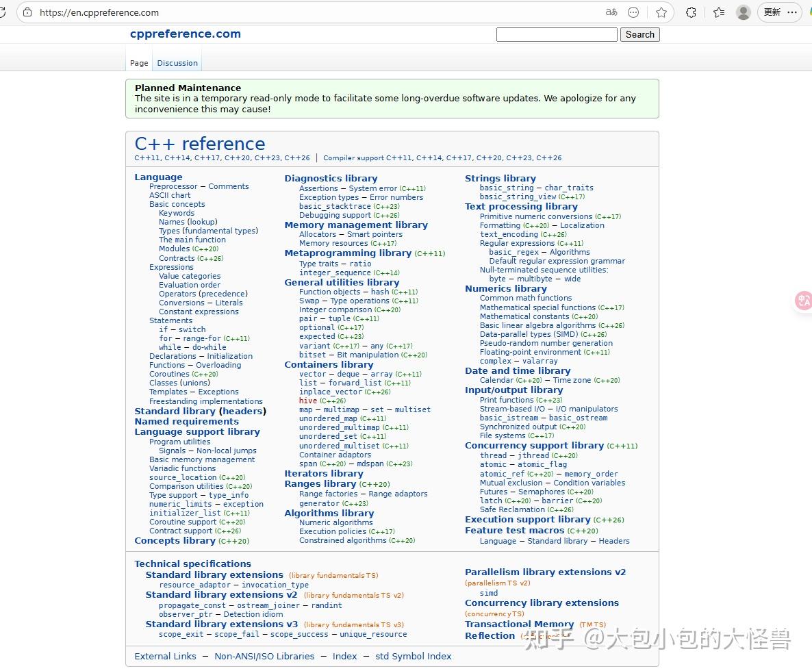Click the browser update button
Image resolution: width=812 pixels, height=671 pixels.
point(772,12)
